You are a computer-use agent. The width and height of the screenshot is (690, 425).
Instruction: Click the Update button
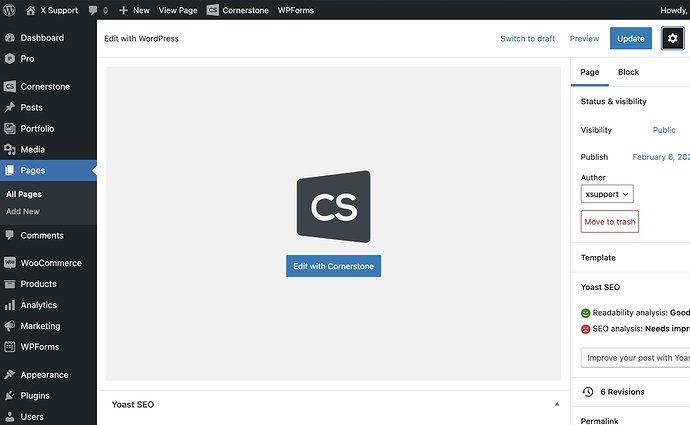click(x=631, y=38)
